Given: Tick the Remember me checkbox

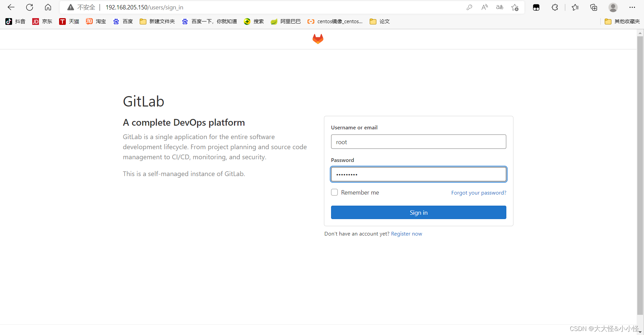Looking at the screenshot, I should (334, 192).
